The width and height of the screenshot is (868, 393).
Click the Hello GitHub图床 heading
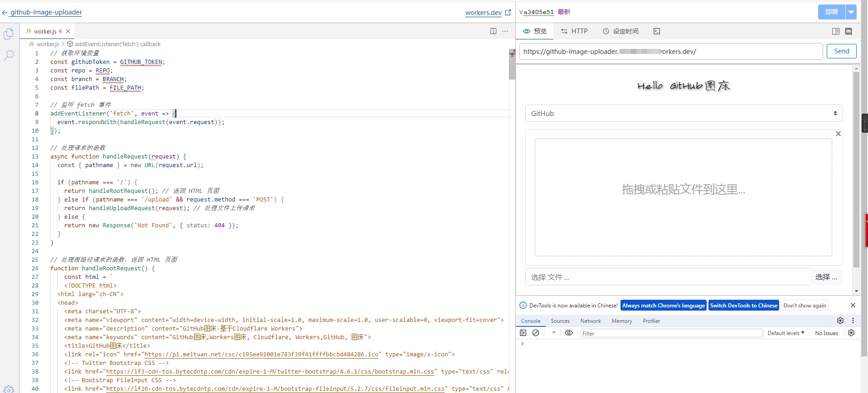(684, 86)
